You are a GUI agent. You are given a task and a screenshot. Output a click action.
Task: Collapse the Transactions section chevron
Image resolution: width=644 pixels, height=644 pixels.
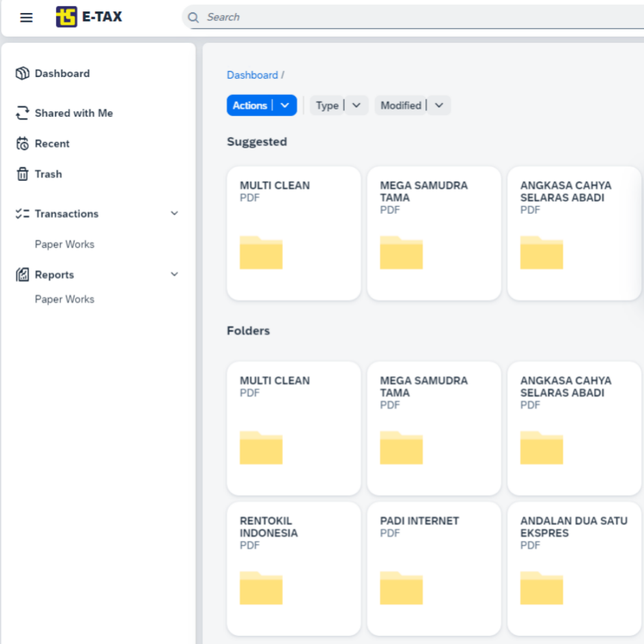[x=174, y=214]
